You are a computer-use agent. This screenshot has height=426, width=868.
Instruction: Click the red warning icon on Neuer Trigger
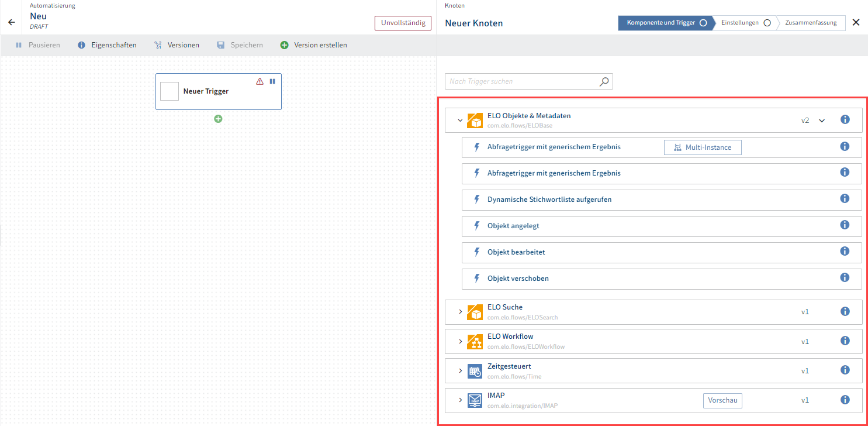[260, 81]
